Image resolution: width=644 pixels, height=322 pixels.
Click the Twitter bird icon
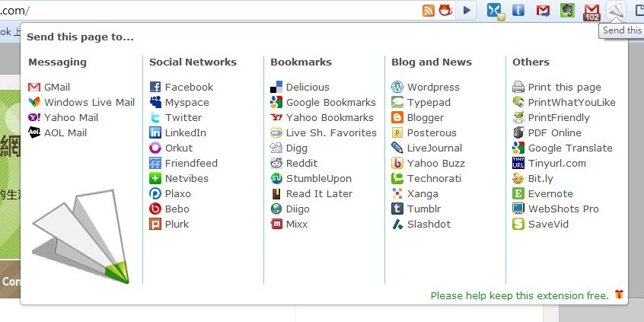(155, 117)
